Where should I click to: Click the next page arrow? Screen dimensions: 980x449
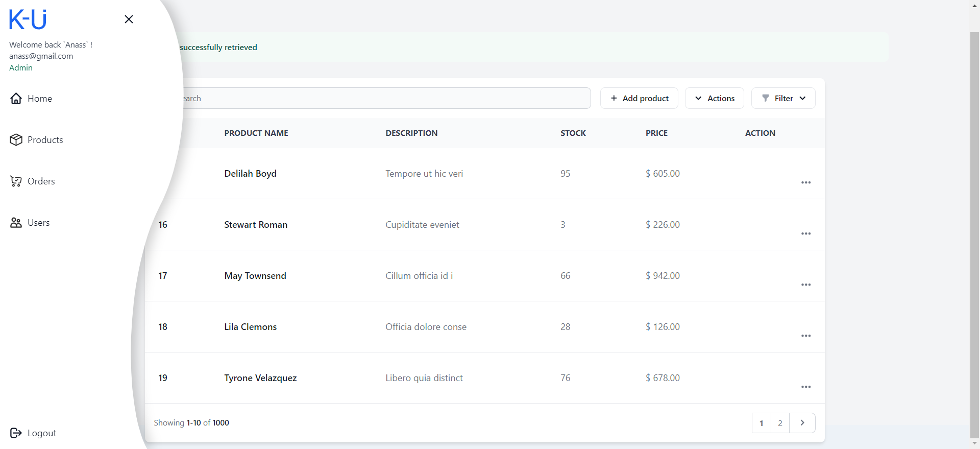pyautogui.click(x=802, y=423)
